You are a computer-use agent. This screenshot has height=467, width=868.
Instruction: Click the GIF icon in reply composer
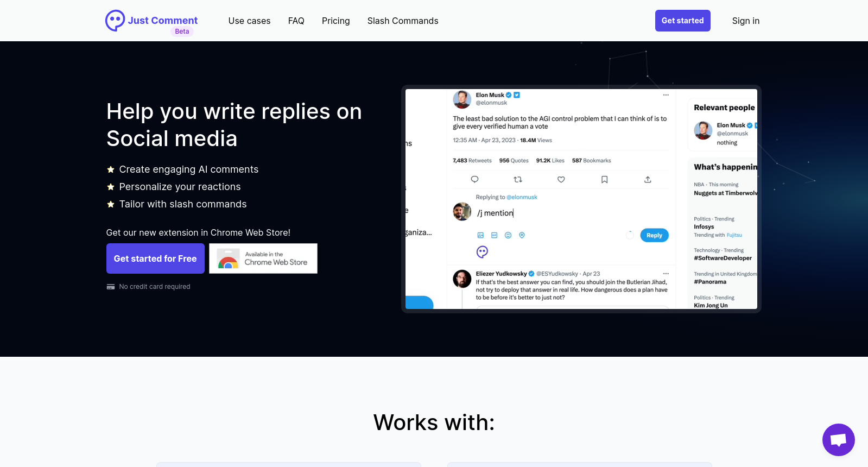(494, 235)
